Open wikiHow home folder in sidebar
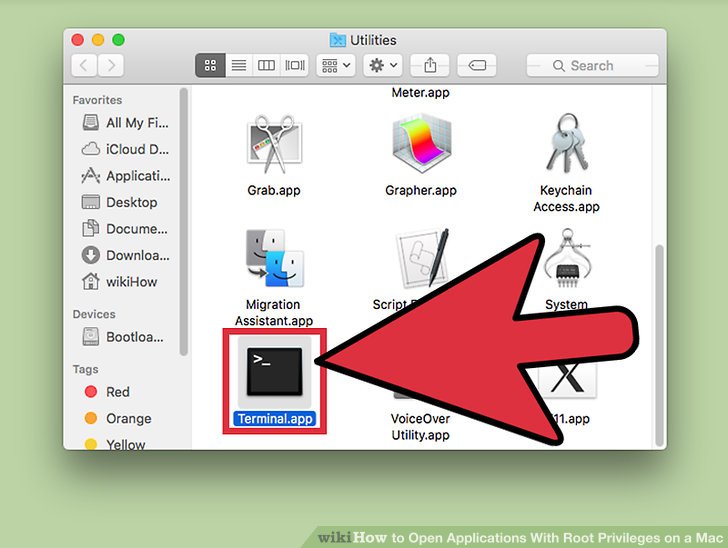The image size is (728, 548). click(120, 281)
